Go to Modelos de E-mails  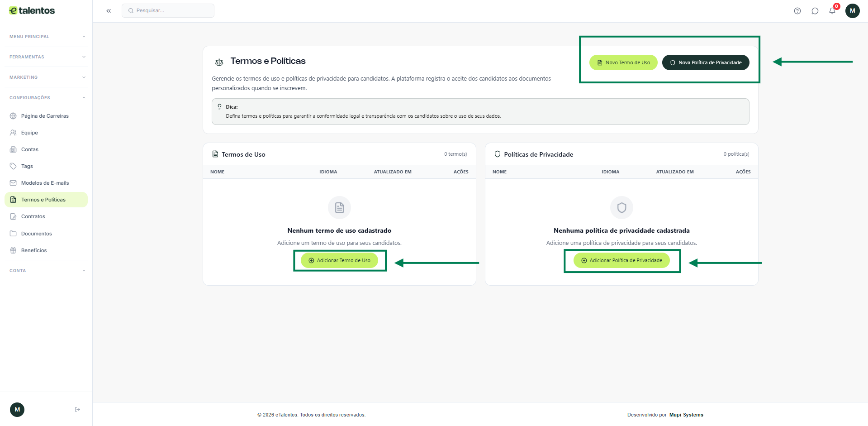point(45,183)
